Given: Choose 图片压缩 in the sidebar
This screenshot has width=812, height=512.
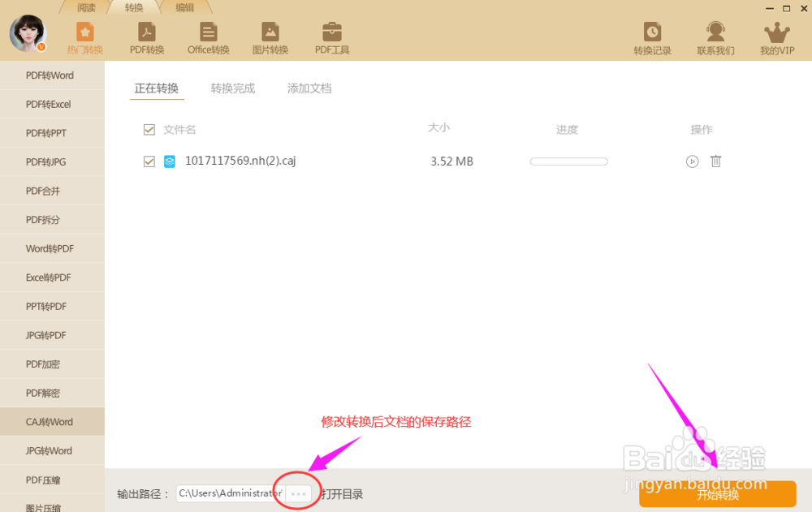Looking at the screenshot, I should pos(52,505).
